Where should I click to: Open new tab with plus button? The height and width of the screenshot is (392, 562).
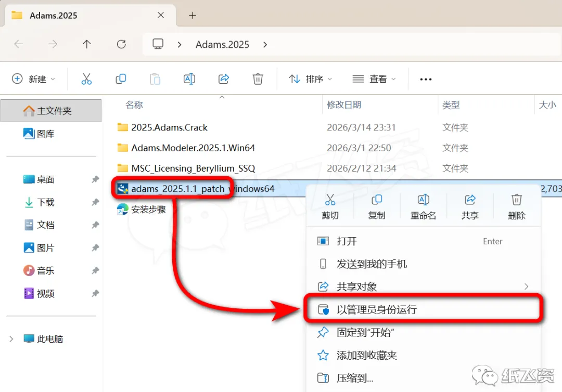click(x=193, y=16)
